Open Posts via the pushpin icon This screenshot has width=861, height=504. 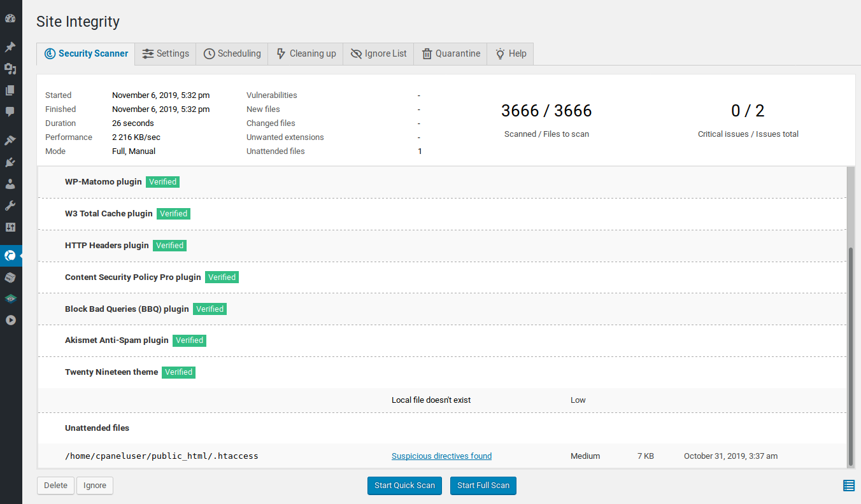(10, 47)
